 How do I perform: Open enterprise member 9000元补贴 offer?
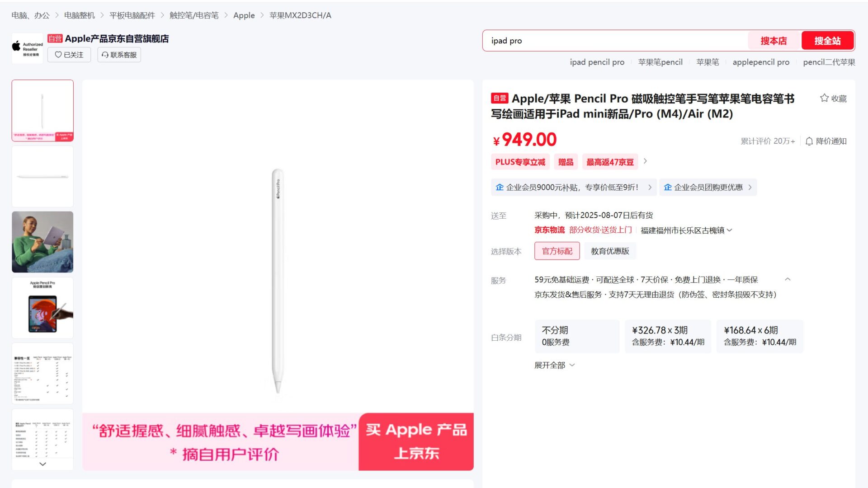[573, 187]
